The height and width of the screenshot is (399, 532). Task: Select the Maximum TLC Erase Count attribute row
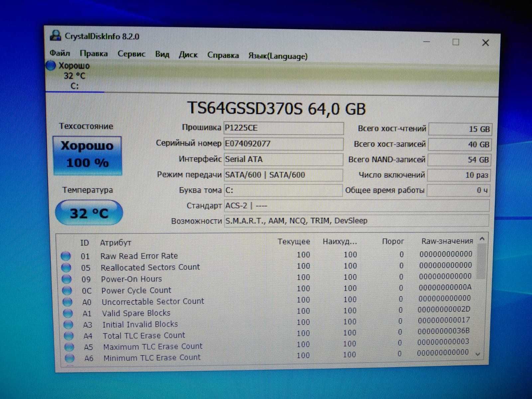click(268, 344)
